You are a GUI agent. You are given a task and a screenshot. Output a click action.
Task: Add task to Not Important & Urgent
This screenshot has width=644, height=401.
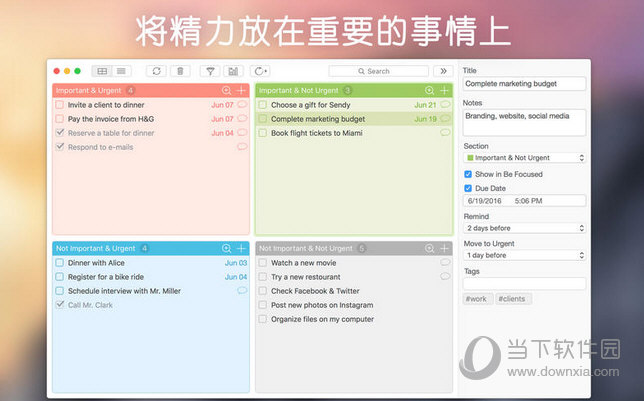point(241,248)
